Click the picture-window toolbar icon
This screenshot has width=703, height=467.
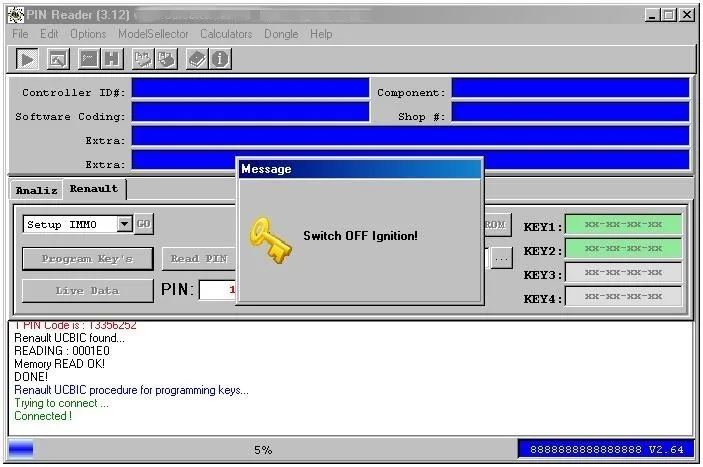58,59
